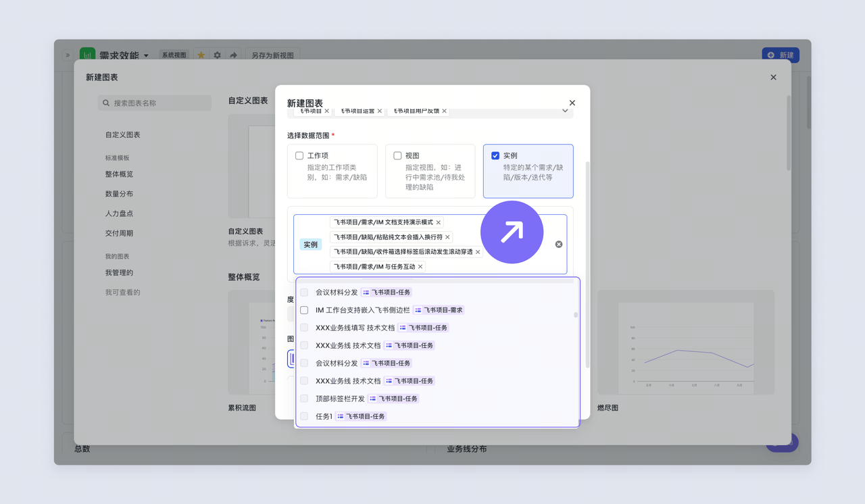Clear all selected instances with circle-x icon
The height and width of the screenshot is (504, 865).
coord(559,244)
